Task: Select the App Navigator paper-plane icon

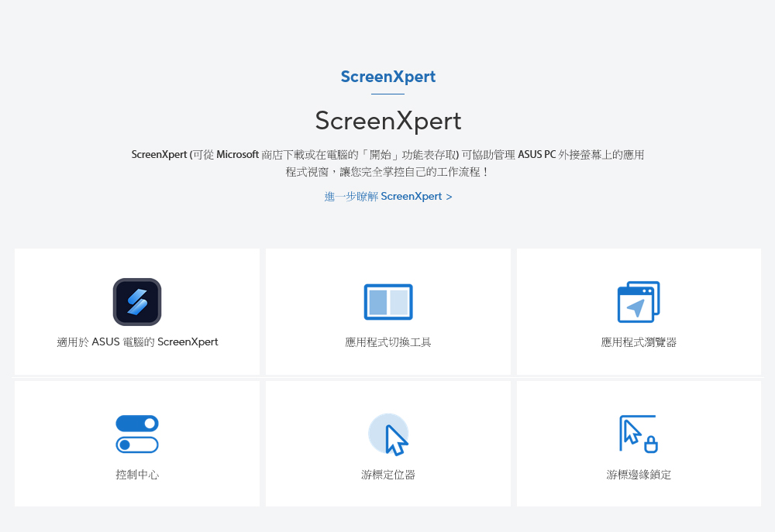Action: coord(639,302)
